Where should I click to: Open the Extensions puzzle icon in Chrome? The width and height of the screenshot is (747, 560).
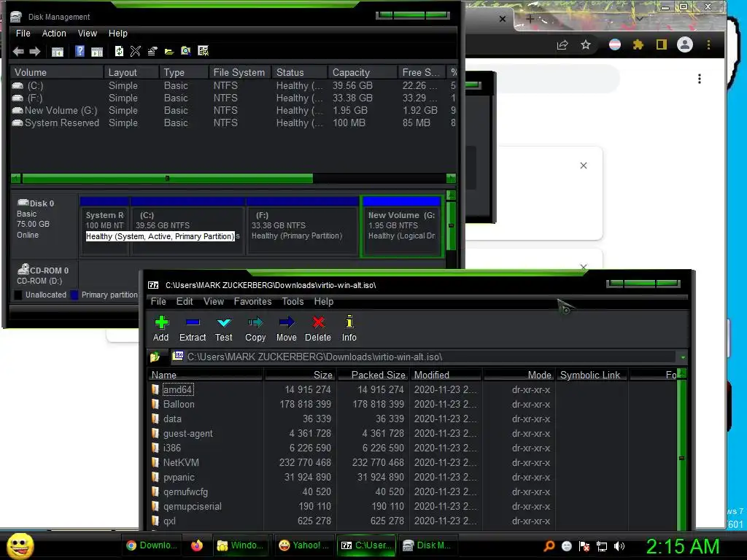[638, 44]
